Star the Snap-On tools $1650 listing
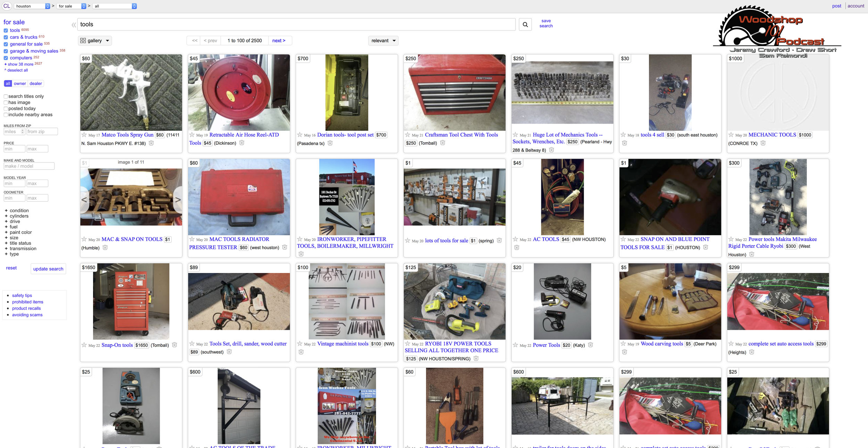 pyautogui.click(x=84, y=345)
